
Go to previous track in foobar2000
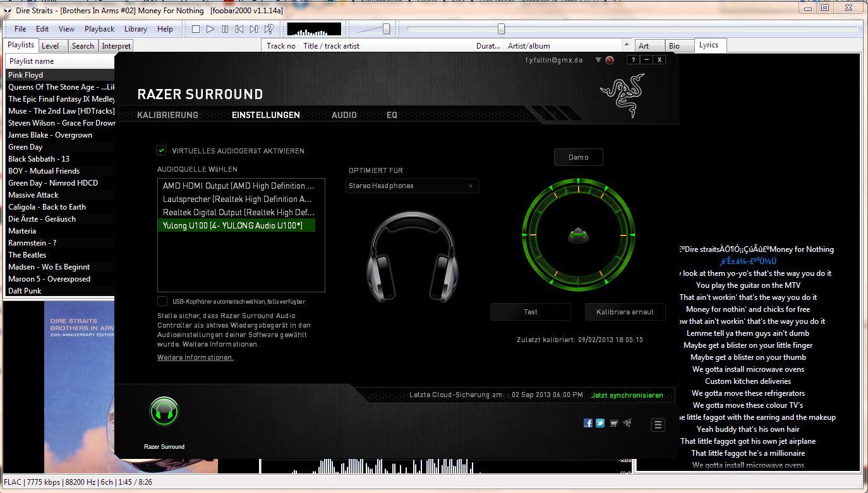click(x=239, y=29)
